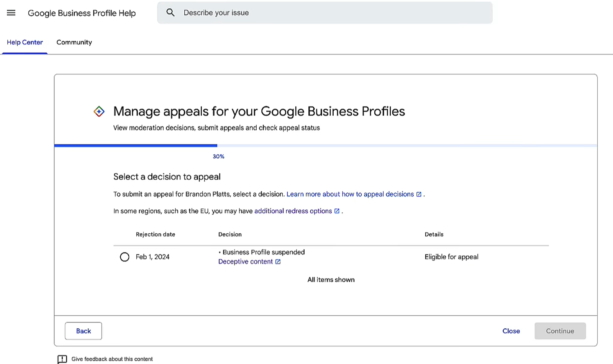The image size is (613, 364).
Task: Click external link icon next to Deceptive content
Action: coord(278,262)
